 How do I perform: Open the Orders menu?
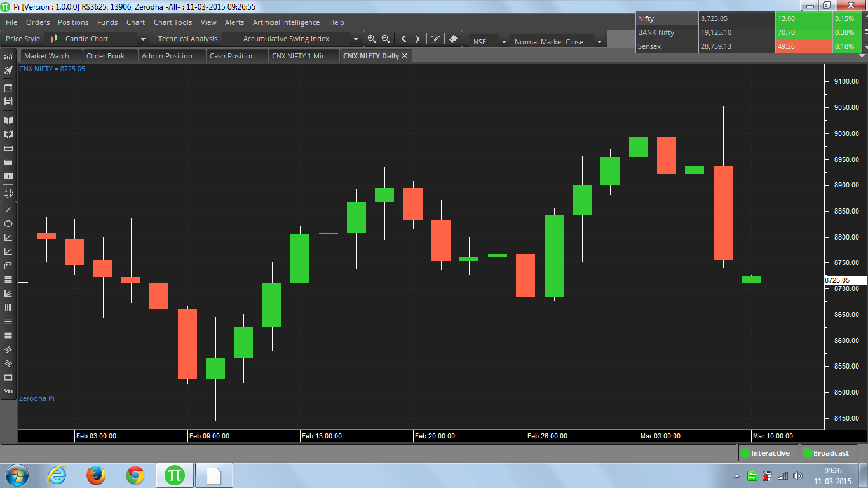click(38, 22)
